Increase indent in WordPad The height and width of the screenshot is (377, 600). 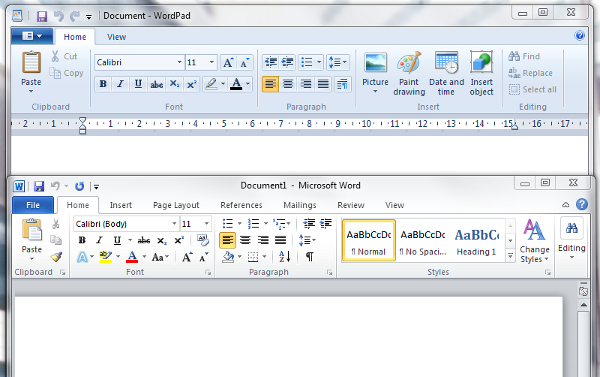point(287,62)
